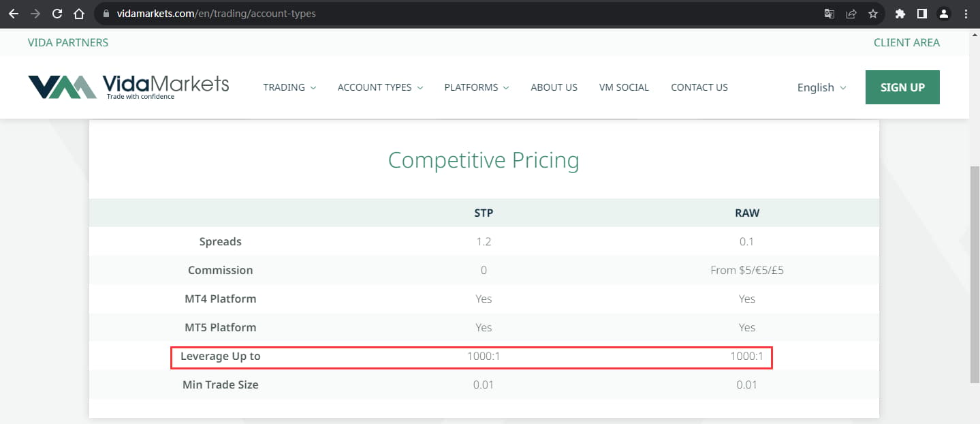Reload the page with the refresh icon

[x=57, y=14]
